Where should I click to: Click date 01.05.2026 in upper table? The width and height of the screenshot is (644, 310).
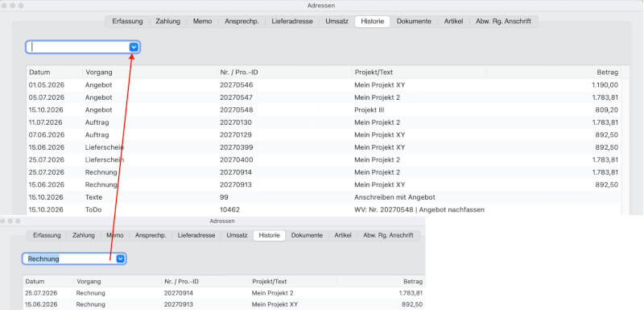click(47, 85)
